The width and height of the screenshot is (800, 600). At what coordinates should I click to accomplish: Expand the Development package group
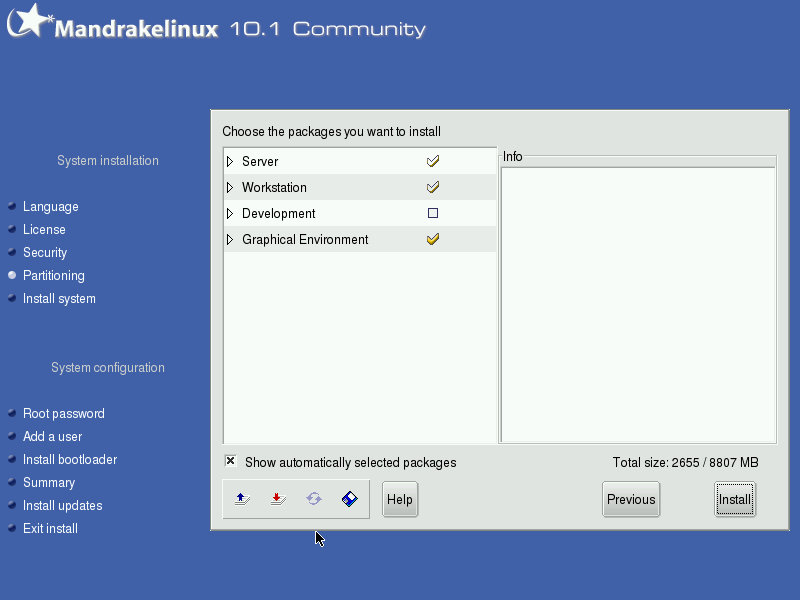(x=230, y=213)
